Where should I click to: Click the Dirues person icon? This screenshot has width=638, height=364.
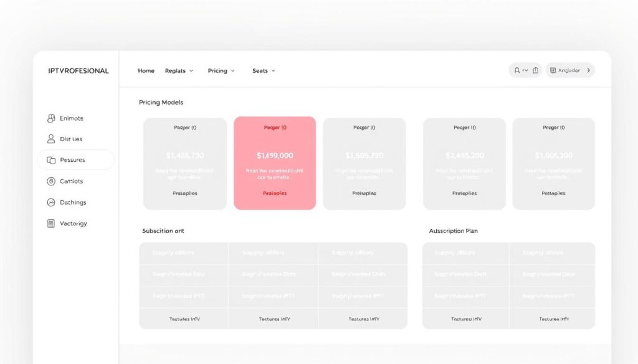tap(51, 139)
